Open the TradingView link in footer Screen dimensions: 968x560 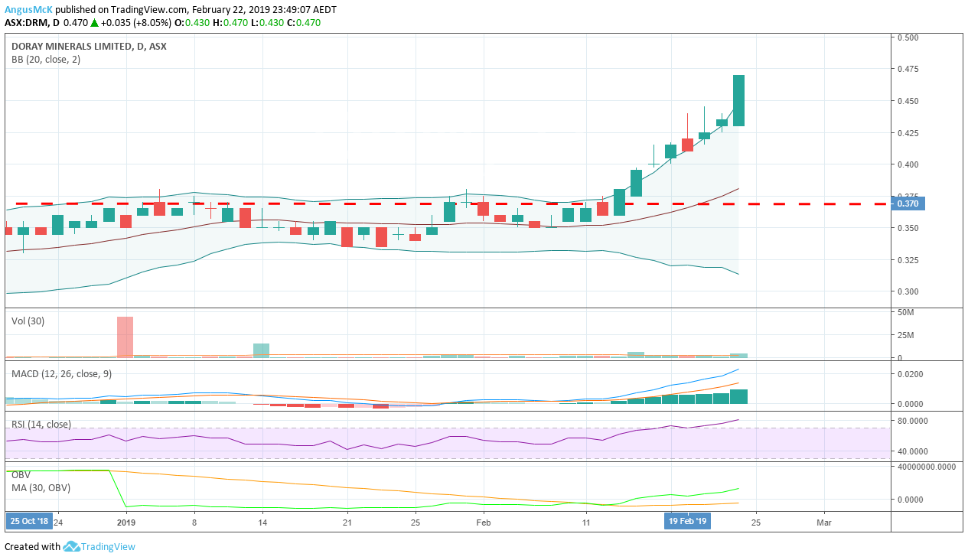pos(108,546)
